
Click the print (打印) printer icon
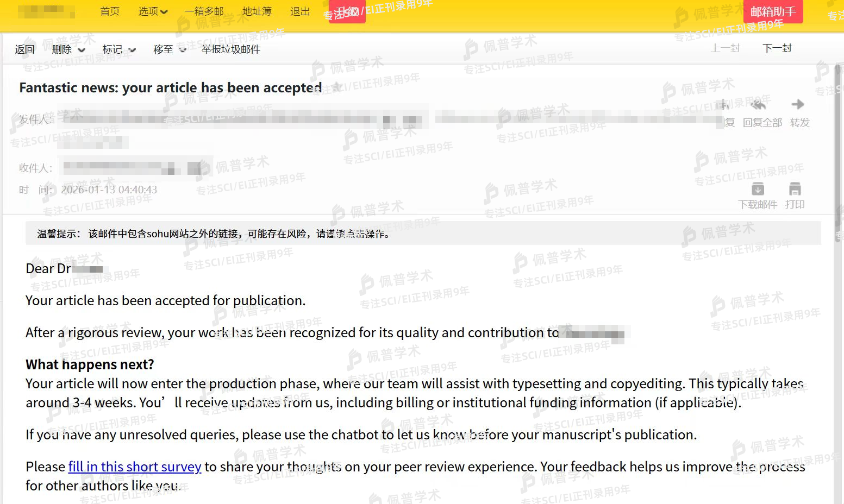click(x=795, y=190)
